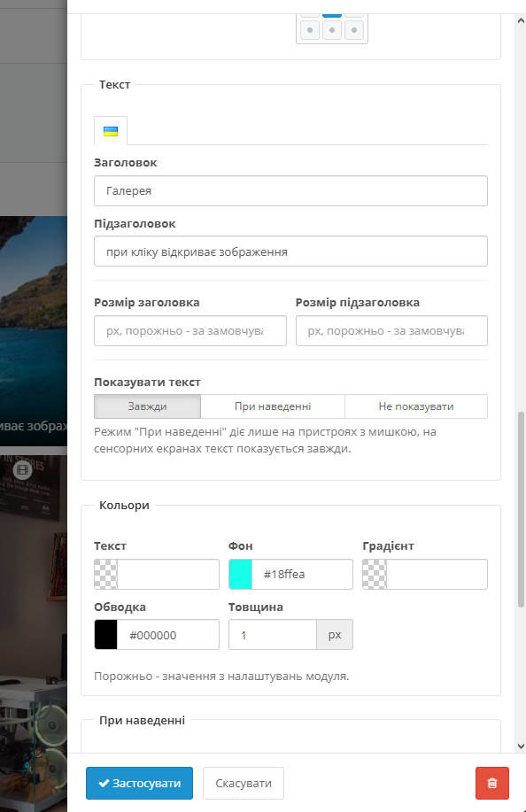This screenshot has height=812, width=526.
Task: Open the Градієнт color swatch
Action: tap(375, 575)
